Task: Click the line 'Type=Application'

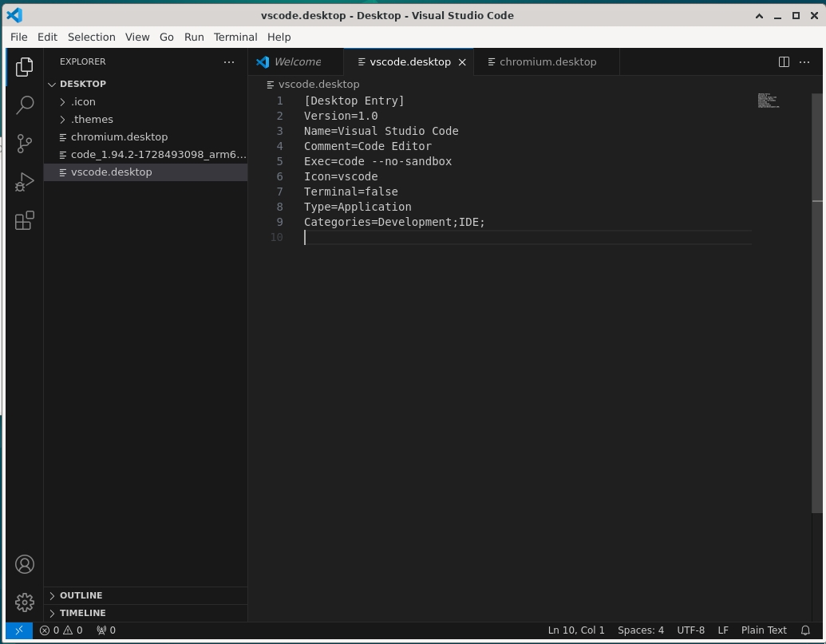Action: [x=358, y=207]
